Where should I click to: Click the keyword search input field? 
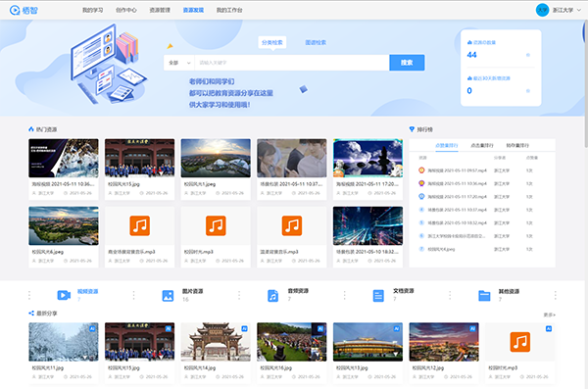[292, 63]
